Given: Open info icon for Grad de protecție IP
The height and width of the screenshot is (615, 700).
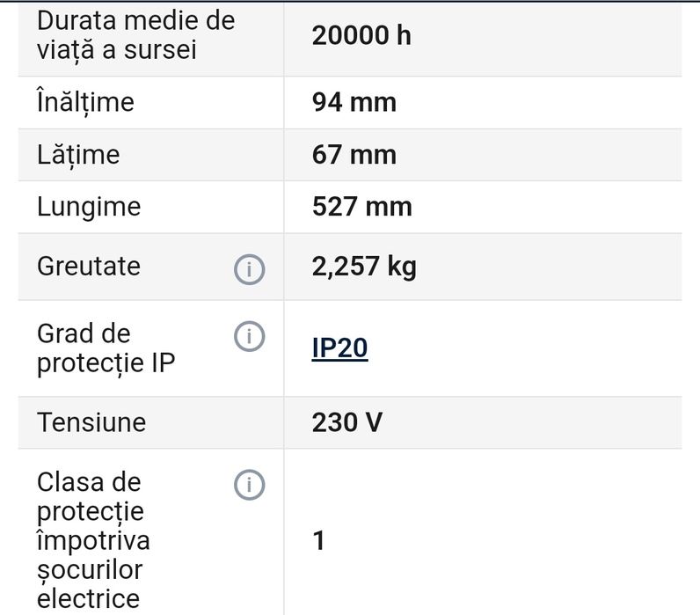Looking at the screenshot, I should (x=249, y=336).
